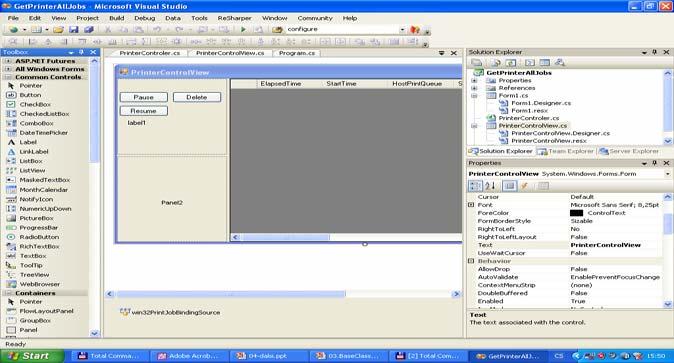Viewport: 674px width, 363px height.
Task: Click View Designer icon in Solution Explorer toolbar
Action: coord(545,63)
